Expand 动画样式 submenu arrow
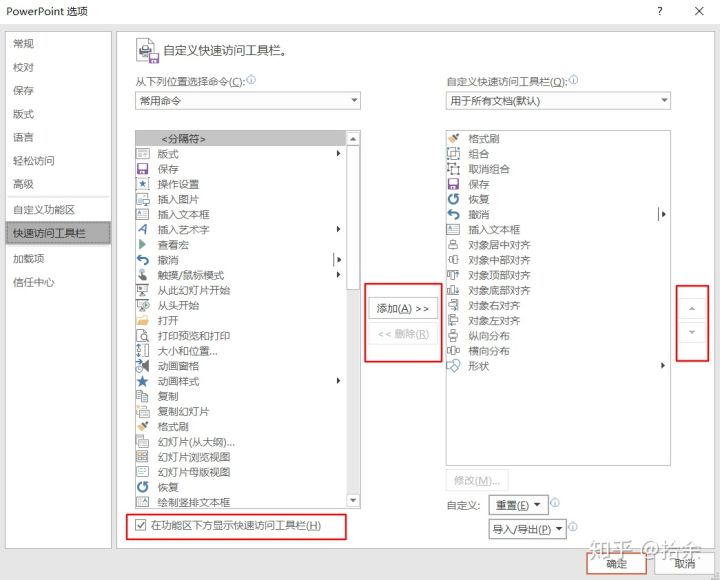The image size is (720, 580). point(338,381)
